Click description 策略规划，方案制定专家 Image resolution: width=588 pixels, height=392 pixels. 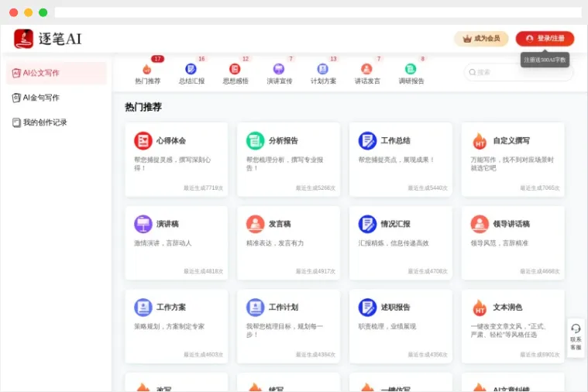coord(169,326)
